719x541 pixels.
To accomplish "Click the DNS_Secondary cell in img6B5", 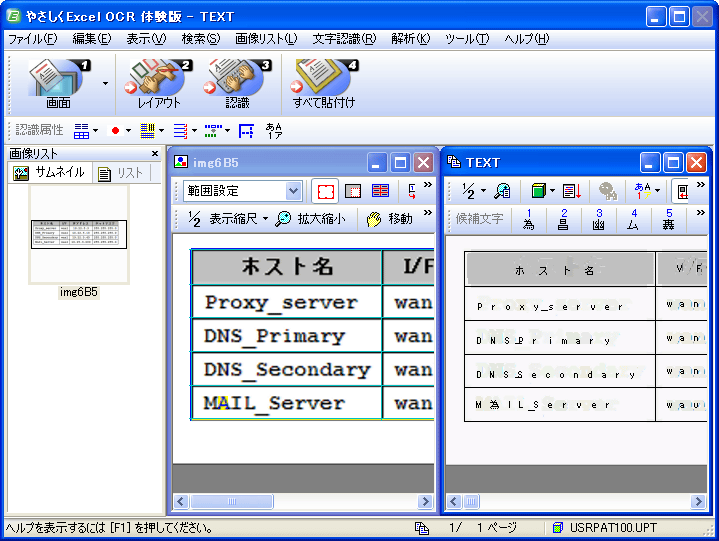I will [x=287, y=370].
